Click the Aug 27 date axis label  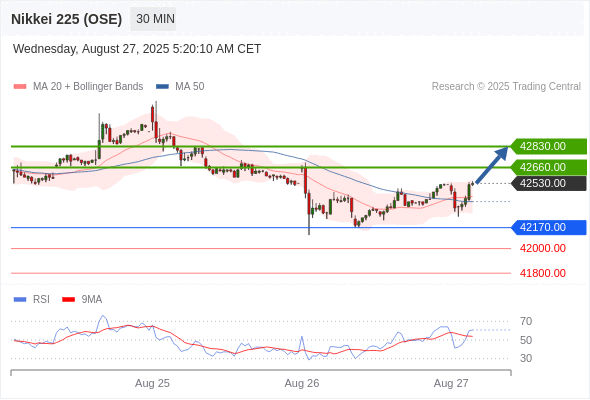click(x=451, y=383)
